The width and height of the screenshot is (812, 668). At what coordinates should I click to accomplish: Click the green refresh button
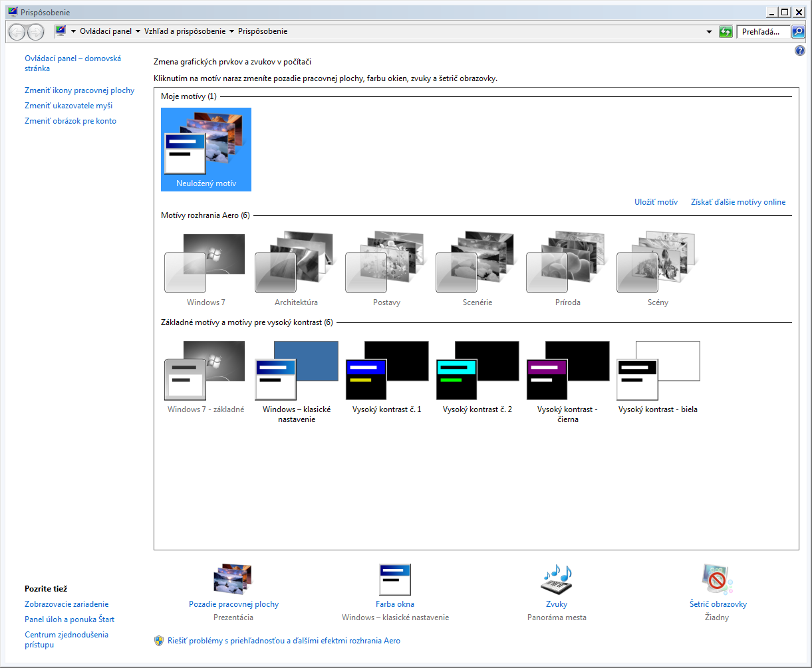click(x=726, y=31)
